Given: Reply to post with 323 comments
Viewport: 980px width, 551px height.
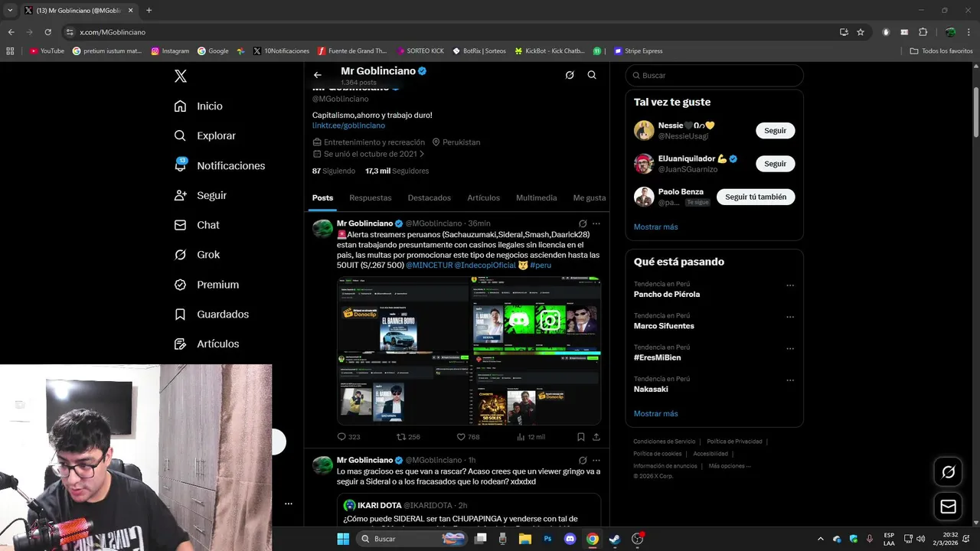Looking at the screenshot, I should (348, 437).
